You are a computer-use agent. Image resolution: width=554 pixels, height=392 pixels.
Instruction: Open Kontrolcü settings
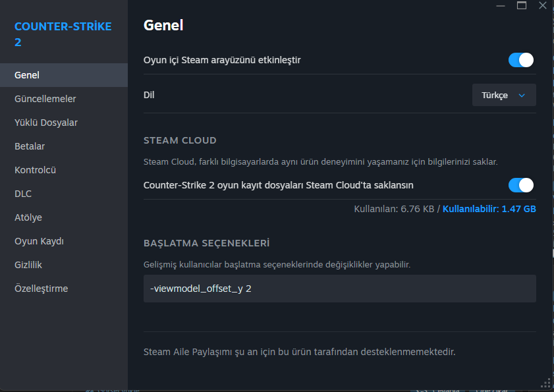click(x=36, y=170)
